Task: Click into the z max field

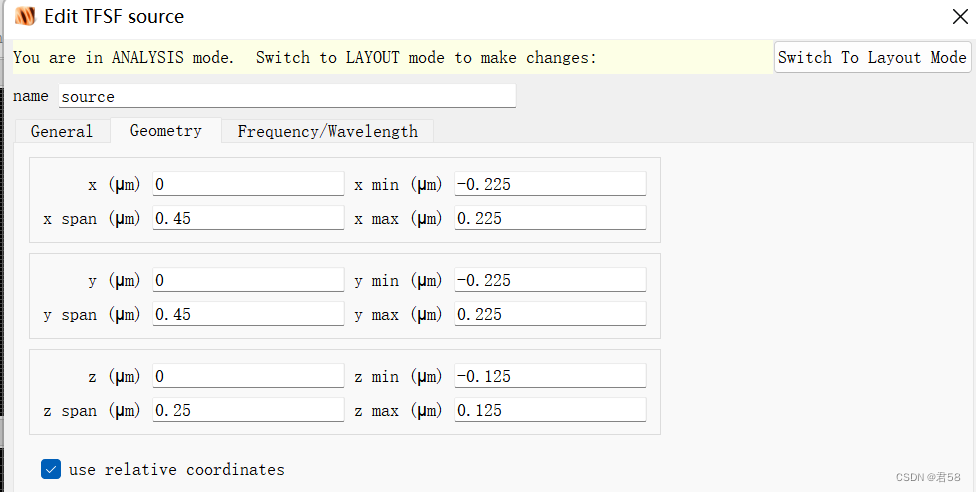Action: (x=550, y=410)
